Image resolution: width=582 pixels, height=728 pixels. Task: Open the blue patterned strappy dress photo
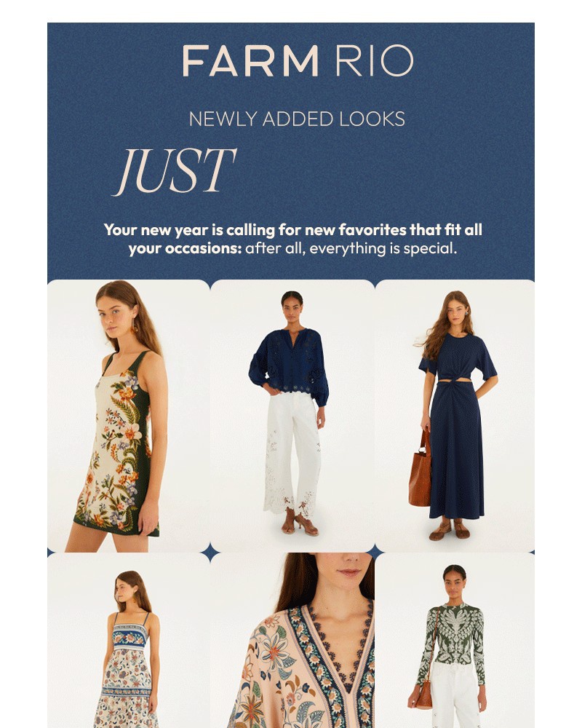click(x=129, y=640)
